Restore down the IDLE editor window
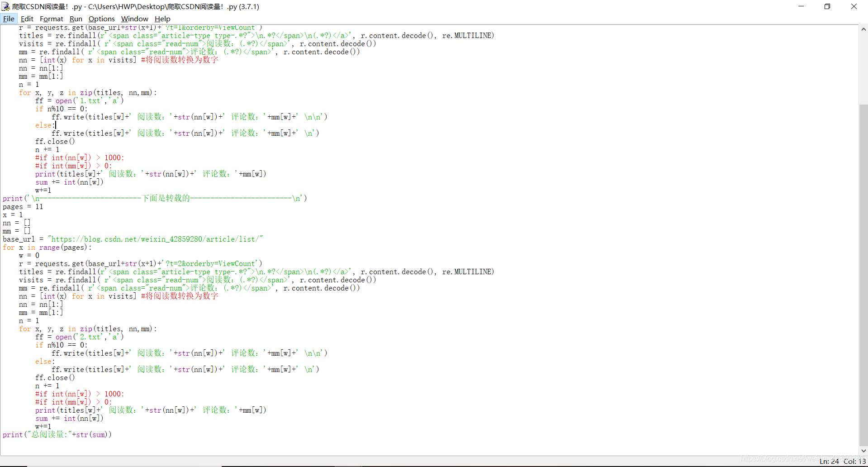 point(827,6)
